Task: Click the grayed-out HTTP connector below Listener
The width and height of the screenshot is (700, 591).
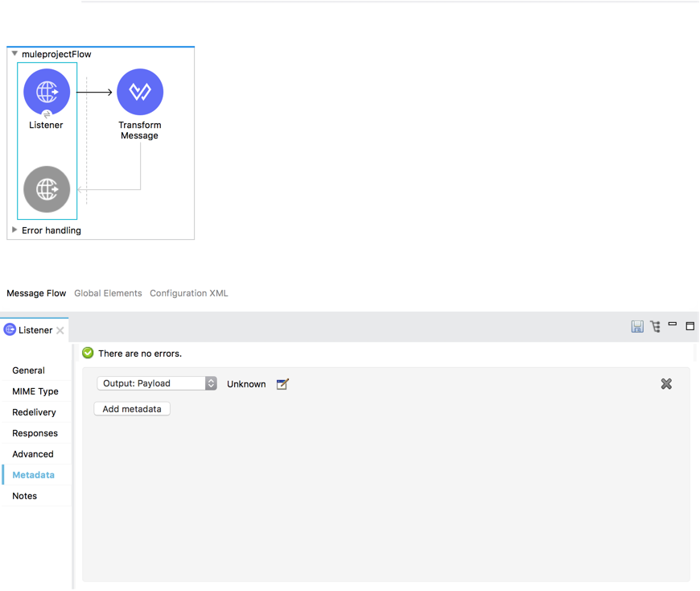Action: [x=46, y=189]
